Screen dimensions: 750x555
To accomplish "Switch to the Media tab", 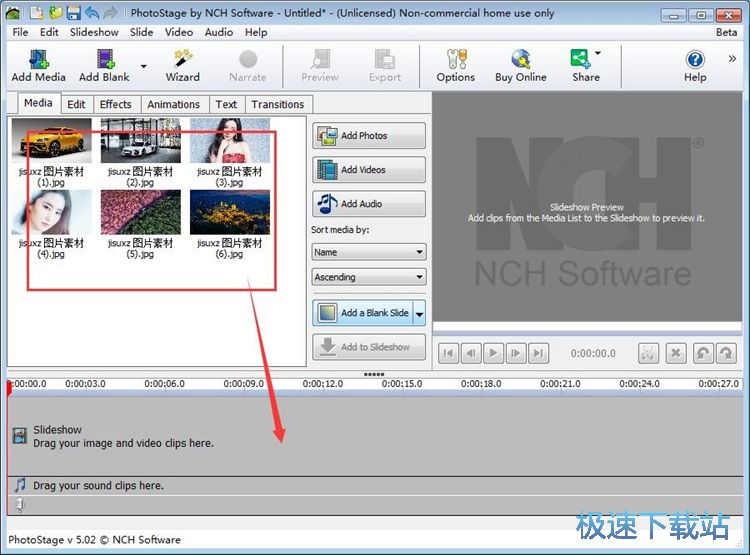I will (38, 103).
